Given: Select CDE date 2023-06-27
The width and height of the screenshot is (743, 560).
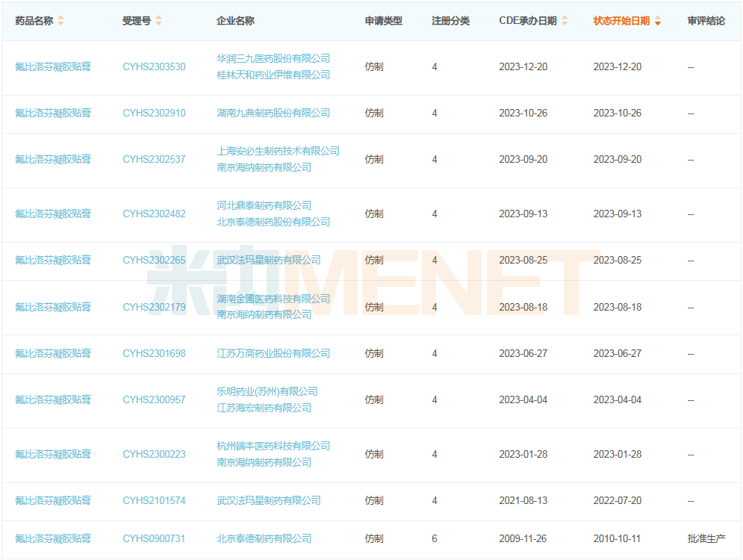Looking at the screenshot, I should pyautogui.click(x=523, y=353).
